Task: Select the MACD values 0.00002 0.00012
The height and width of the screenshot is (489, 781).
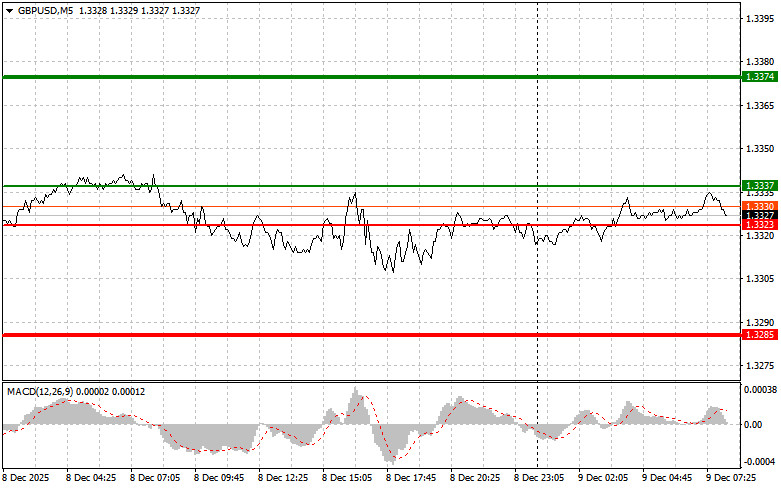Action: tap(110, 392)
